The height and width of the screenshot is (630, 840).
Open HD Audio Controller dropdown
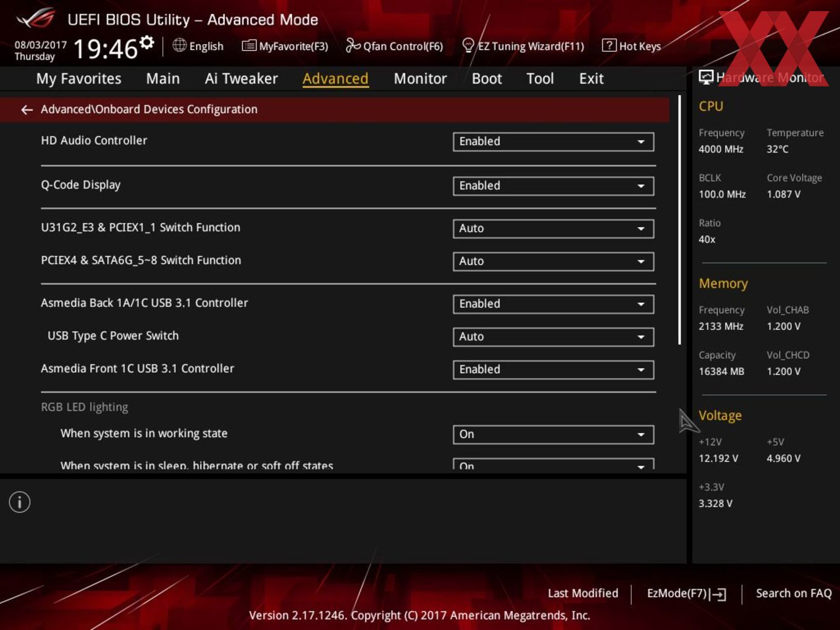553,141
